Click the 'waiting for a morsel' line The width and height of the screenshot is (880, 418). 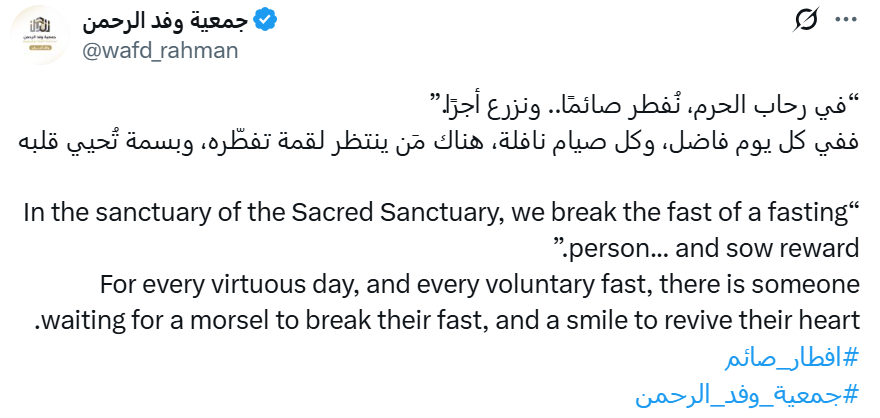coord(447,321)
